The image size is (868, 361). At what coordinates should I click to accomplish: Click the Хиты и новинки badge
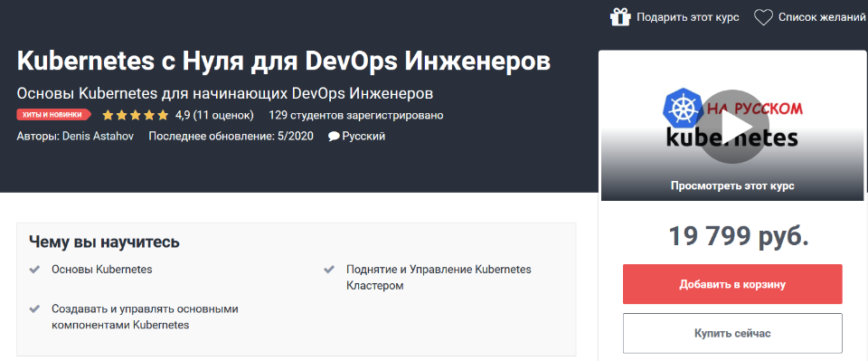pyautogui.click(x=54, y=115)
